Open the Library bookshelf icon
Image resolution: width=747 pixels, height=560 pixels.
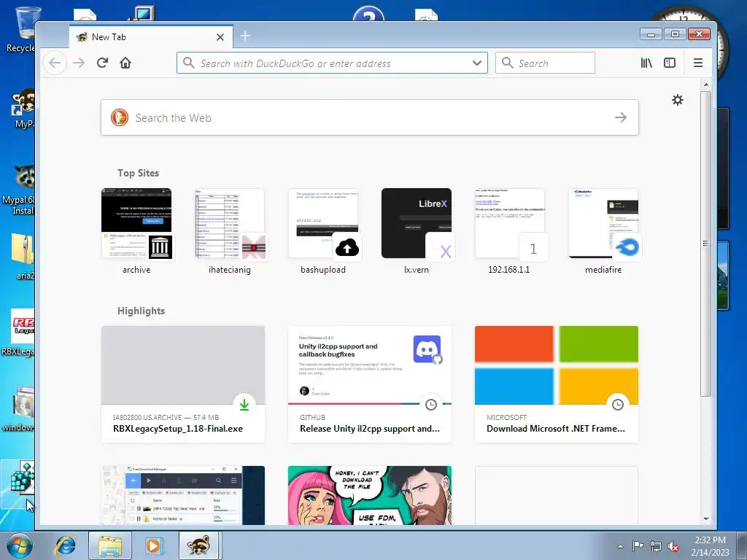point(646,63)
